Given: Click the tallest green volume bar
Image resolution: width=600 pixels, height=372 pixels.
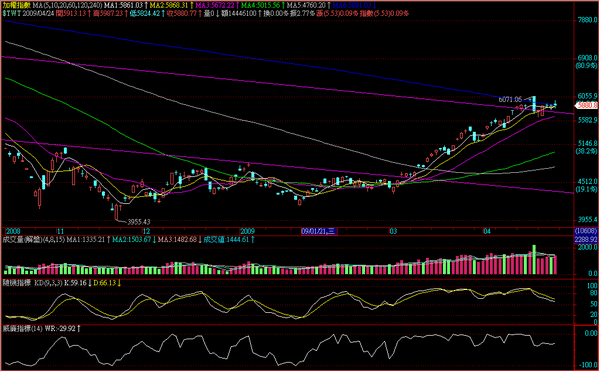Looking at the screenshot, I should (x=534, y=259).
